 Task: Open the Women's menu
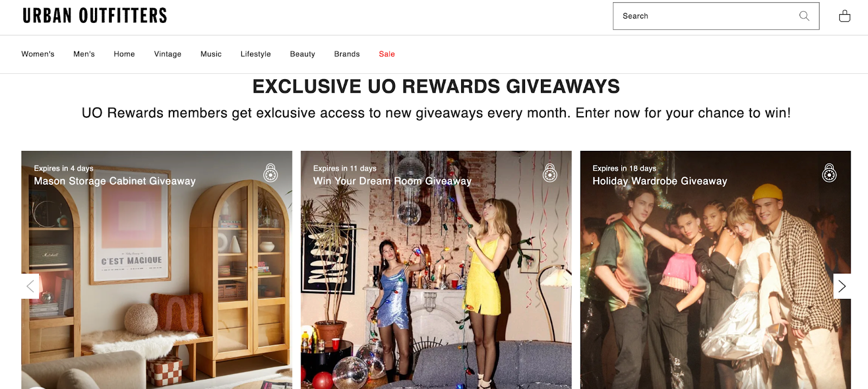coord(38,54)
